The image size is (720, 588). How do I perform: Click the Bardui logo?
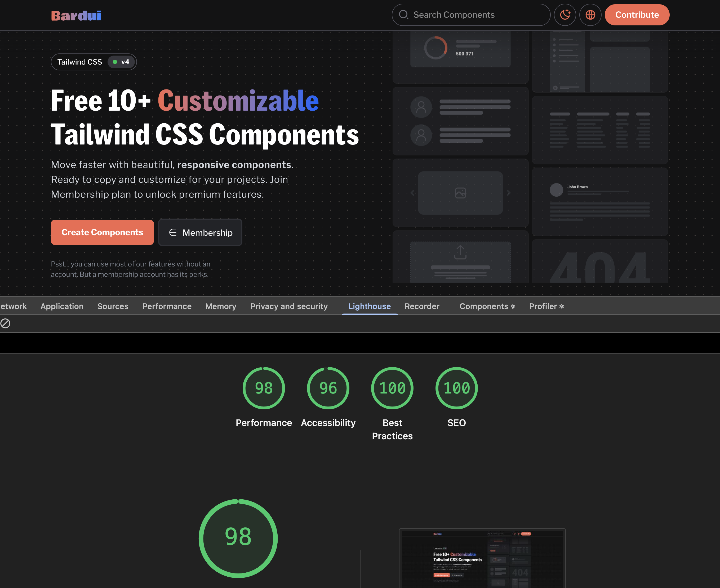tap(76, 15)
